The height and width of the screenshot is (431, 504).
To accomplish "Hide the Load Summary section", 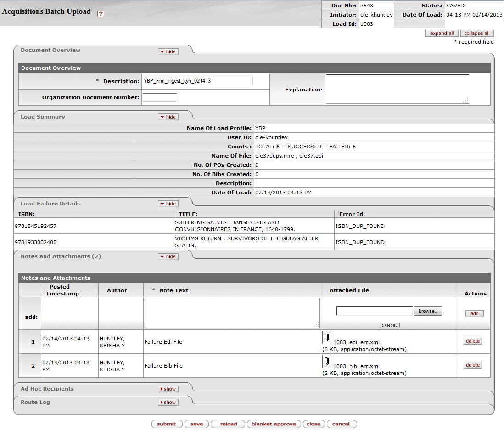I will (168, 117).
